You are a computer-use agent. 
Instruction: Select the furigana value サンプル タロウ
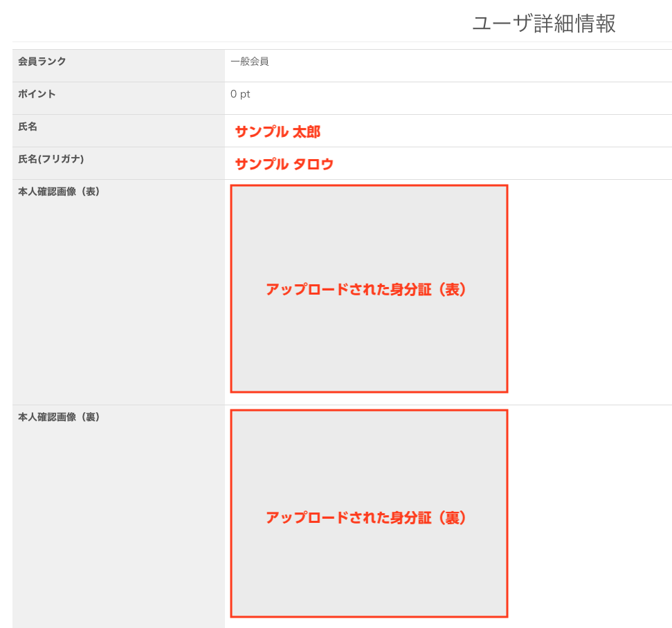pyautogui.click(x=284, y=165)
